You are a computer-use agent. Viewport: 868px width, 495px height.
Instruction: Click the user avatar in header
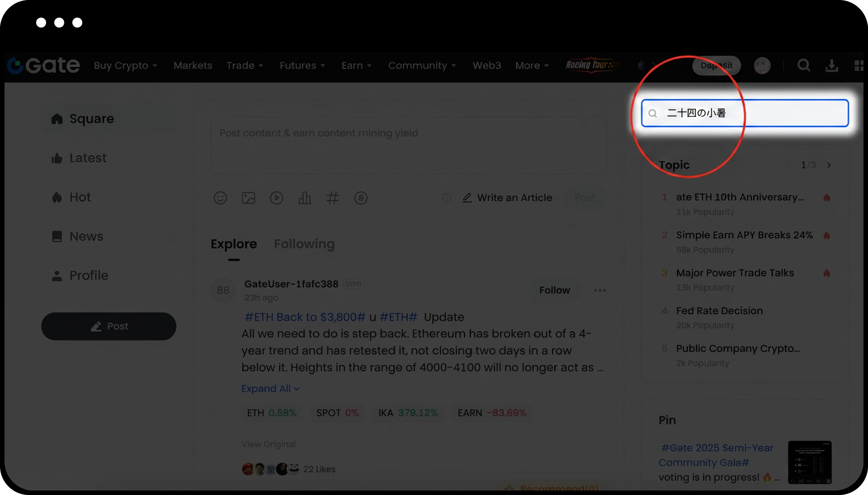(762, 65)
